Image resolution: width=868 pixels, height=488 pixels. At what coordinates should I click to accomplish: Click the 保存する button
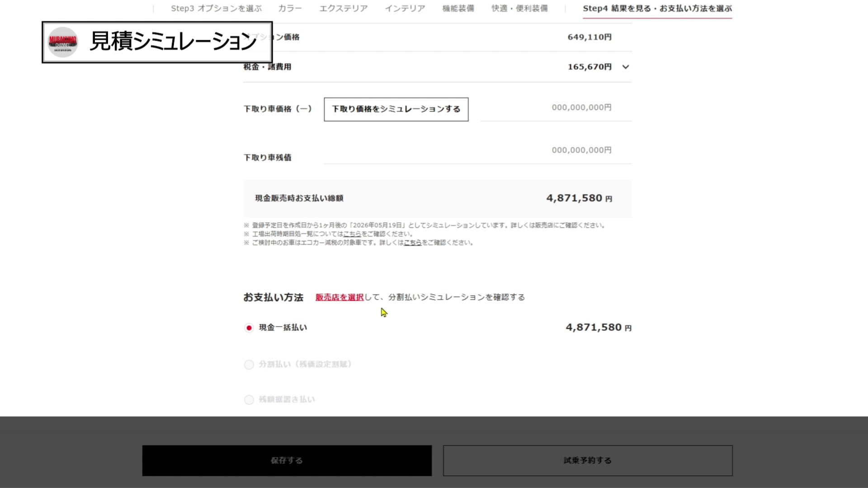click(287, 460)
